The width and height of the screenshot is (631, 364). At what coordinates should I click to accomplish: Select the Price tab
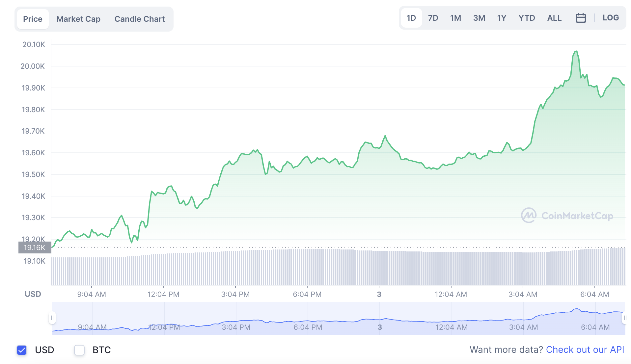[x=33, y=19]
